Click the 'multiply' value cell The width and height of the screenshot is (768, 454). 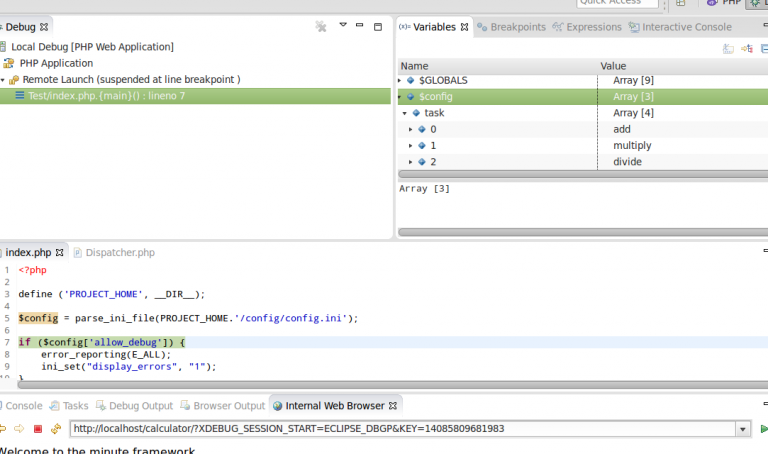[632, 145]
